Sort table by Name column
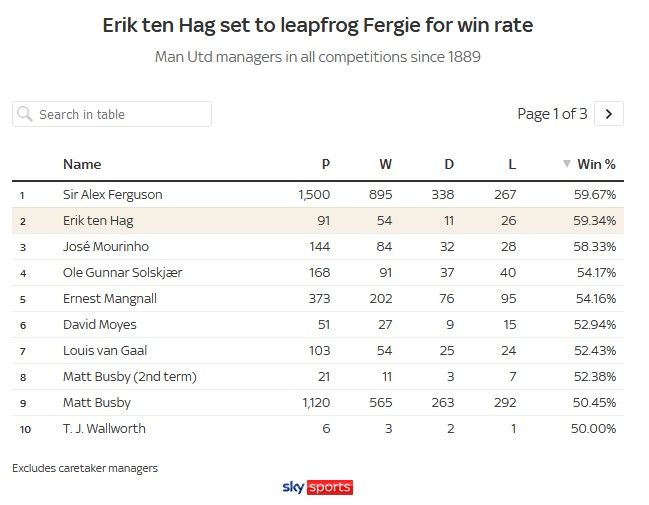The height and width of the screenshot is (505, 649). click(x=82, y=164)
